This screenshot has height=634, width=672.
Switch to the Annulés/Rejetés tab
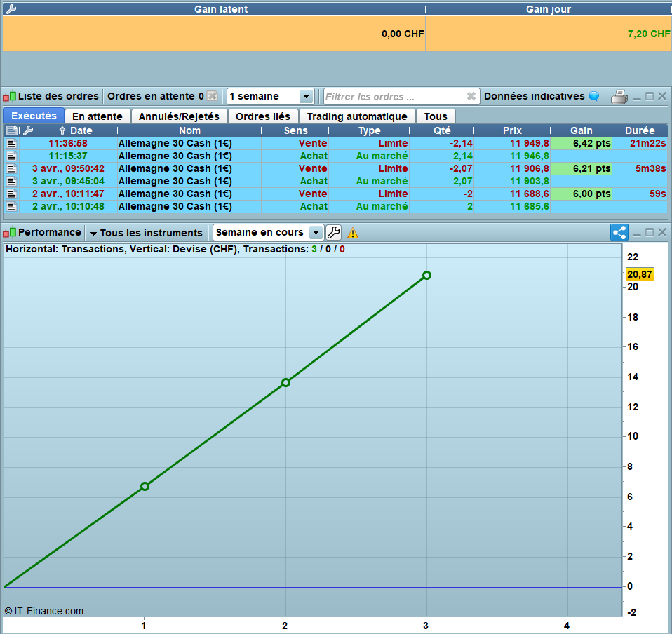pos(179,116)
